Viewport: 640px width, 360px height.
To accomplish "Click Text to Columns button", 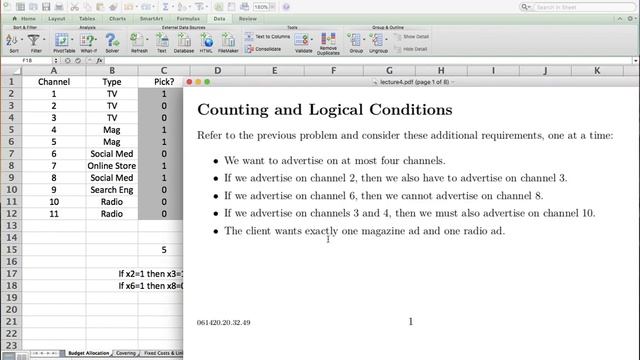I will pos(268,36).
